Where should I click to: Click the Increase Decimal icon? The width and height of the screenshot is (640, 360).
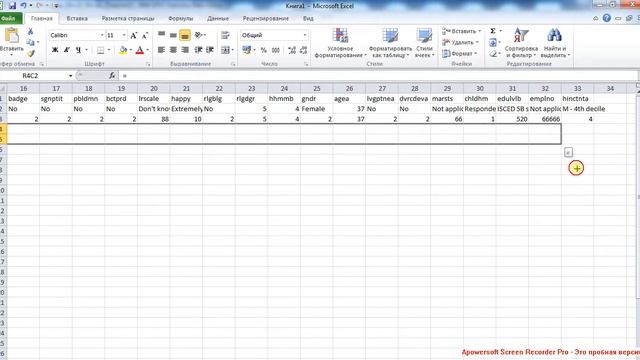click(292, 50)
